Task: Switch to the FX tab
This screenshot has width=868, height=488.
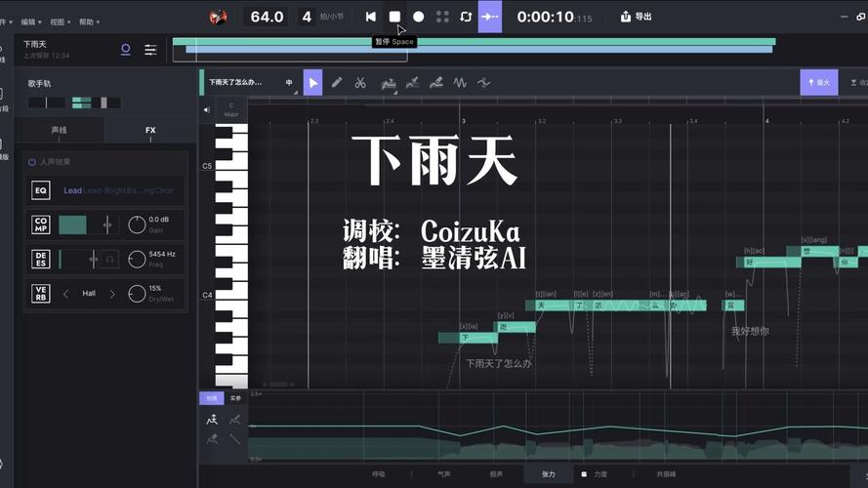Action: (150, 130)
